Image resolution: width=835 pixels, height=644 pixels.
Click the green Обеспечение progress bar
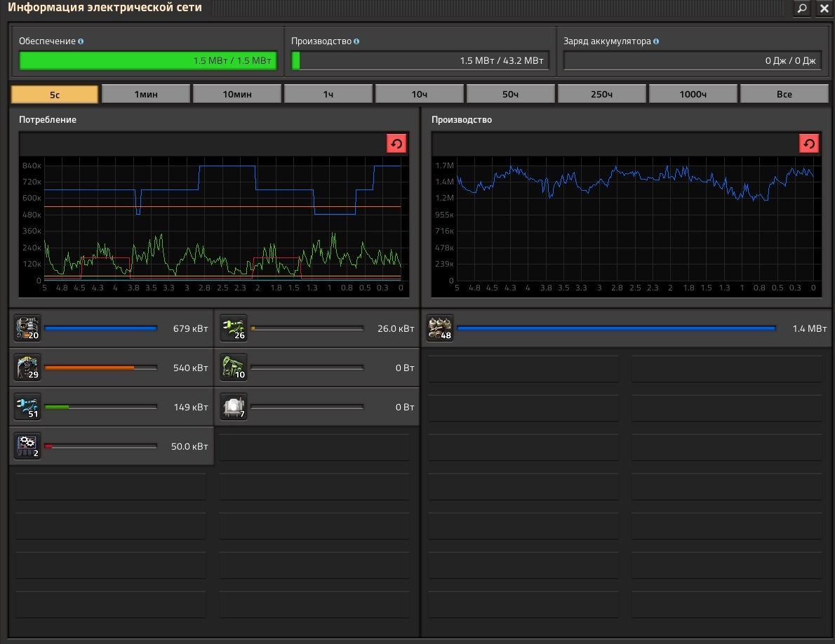(147, 61)
